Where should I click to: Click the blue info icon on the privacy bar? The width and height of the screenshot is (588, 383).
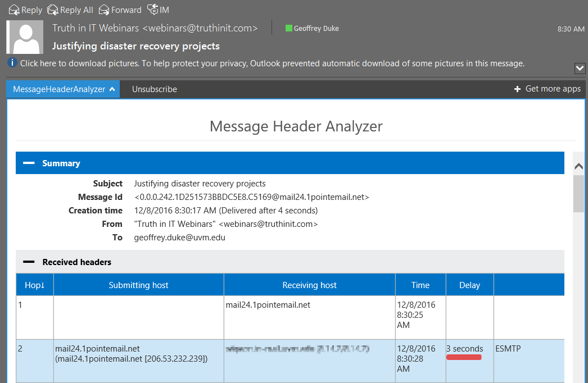12,63
